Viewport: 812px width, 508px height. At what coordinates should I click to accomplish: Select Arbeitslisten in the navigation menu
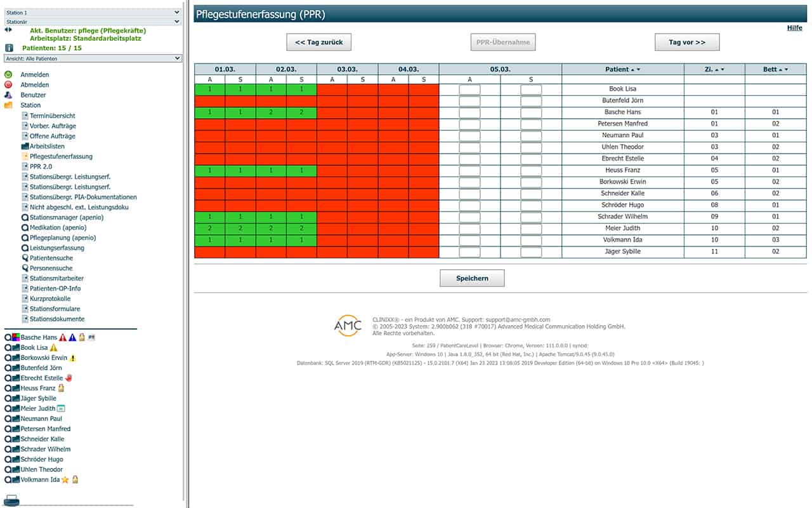tap(47, 146)
